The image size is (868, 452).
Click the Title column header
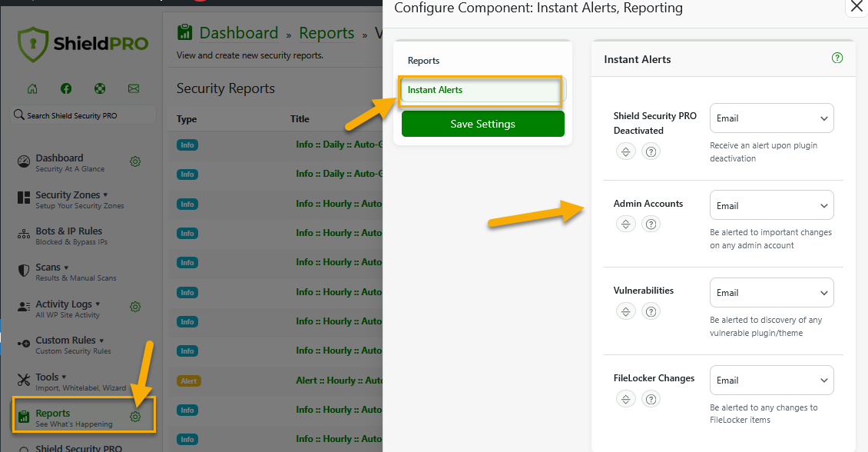click(x=300, y=119)
